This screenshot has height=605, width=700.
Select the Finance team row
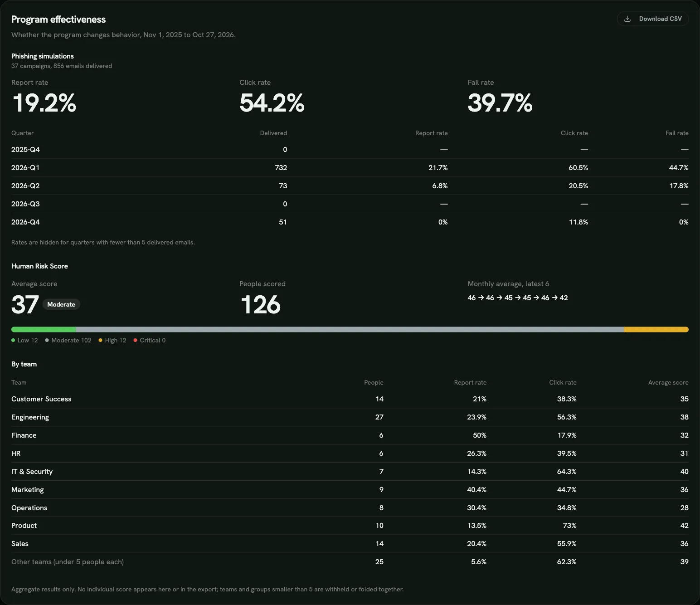[x=350, y=435]
